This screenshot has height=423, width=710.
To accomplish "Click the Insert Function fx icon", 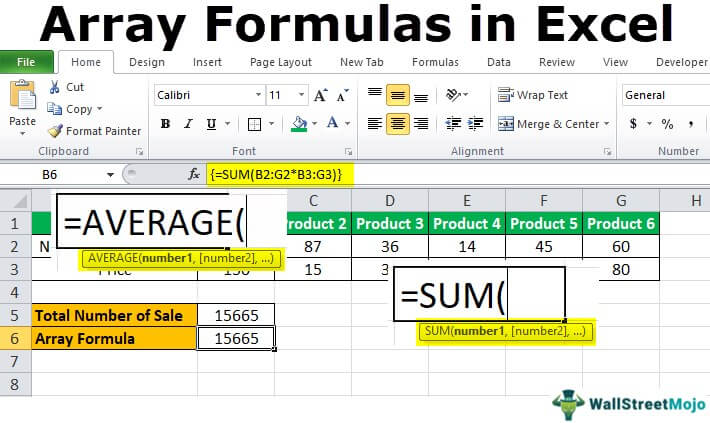I will click(194, 174).
